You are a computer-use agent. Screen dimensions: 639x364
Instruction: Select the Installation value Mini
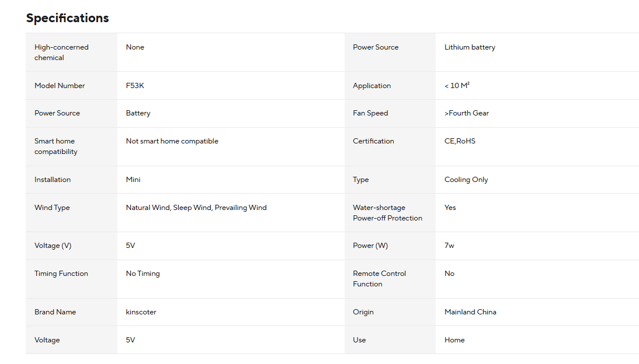pyautogui.click(x=133, y=180)
